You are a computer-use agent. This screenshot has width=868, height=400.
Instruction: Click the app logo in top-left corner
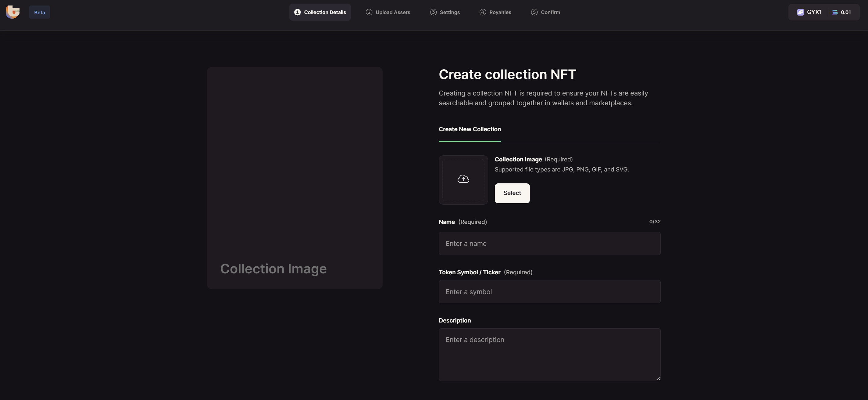13,12
